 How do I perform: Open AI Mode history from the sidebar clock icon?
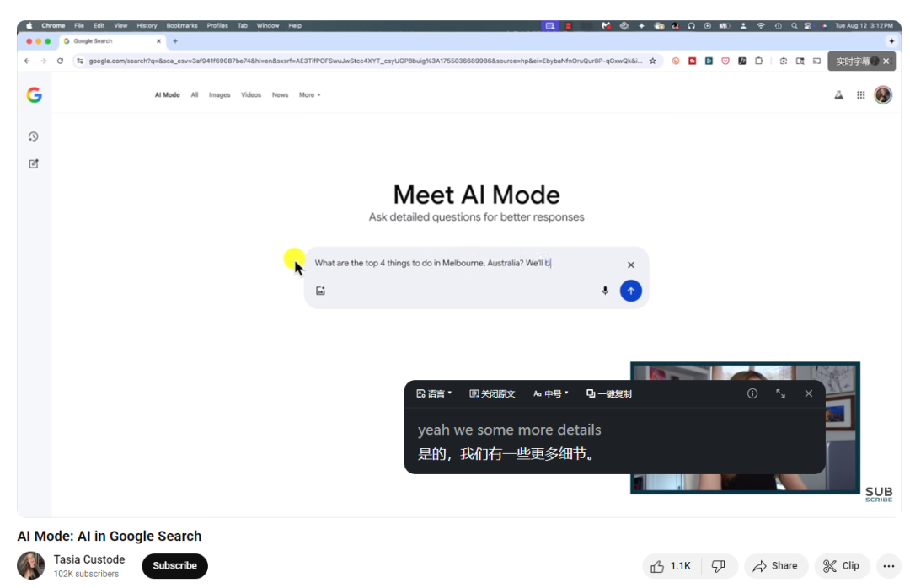(34, 136)
